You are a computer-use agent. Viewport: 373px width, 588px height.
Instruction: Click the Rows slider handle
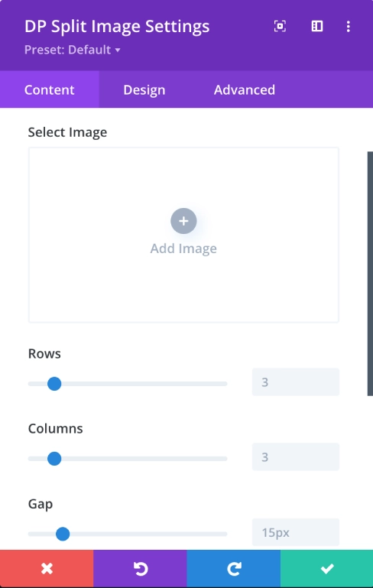click(54, 384)
